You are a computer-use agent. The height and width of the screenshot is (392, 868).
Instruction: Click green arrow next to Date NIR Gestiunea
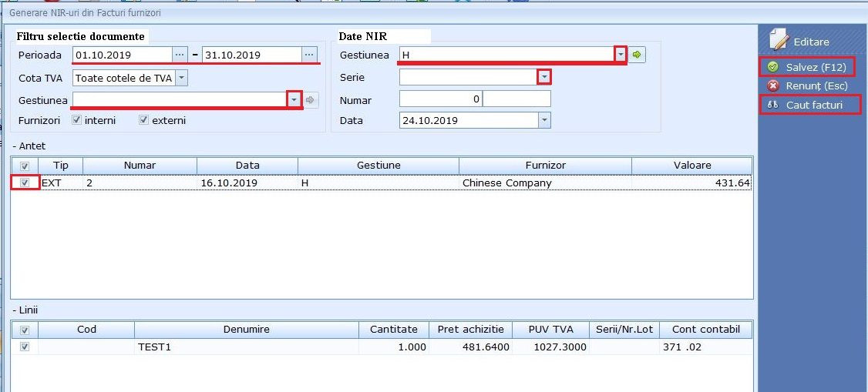[x=638, y=55]
